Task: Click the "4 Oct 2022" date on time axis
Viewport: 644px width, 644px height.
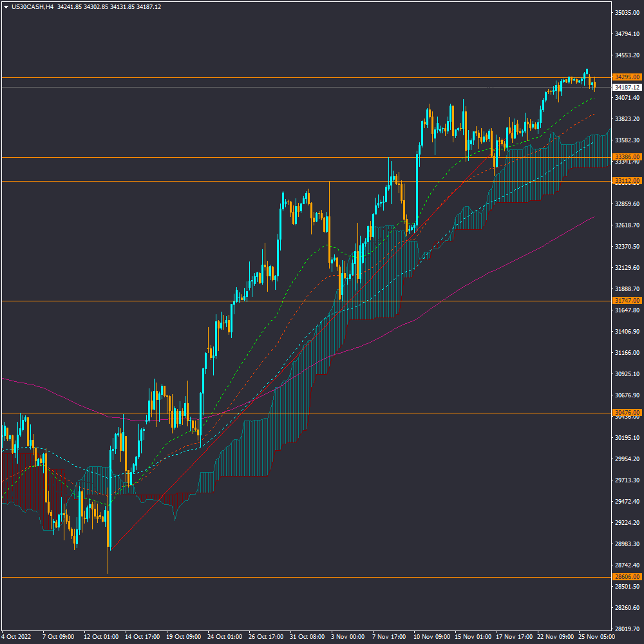Action: pyautogui.click(x=18, y=636)
